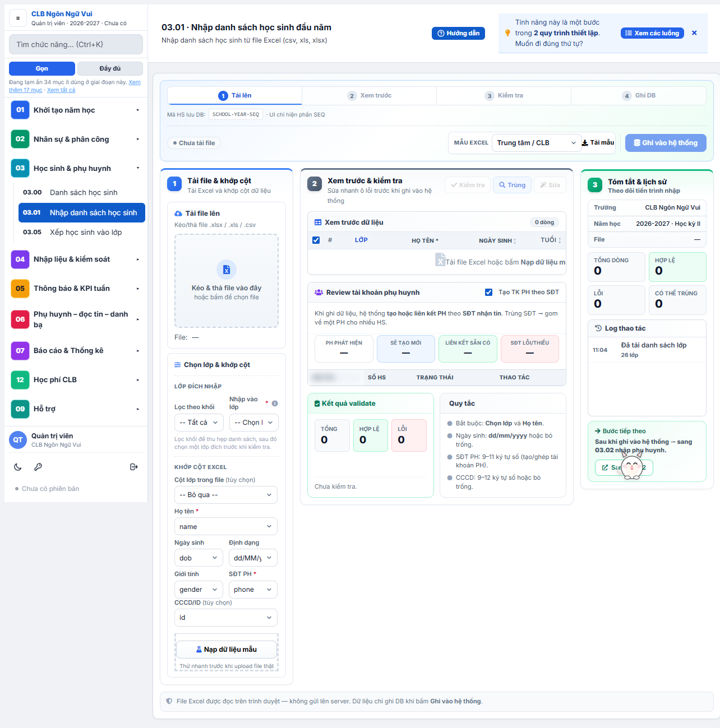The height and width of the screenshot is (728, 720).
Task: Open module 12 Học phí CLB icon
Action: (20, 379)
